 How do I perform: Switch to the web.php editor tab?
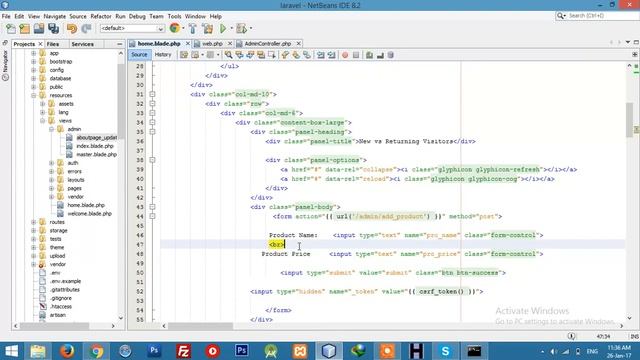[x=212, y=44]
